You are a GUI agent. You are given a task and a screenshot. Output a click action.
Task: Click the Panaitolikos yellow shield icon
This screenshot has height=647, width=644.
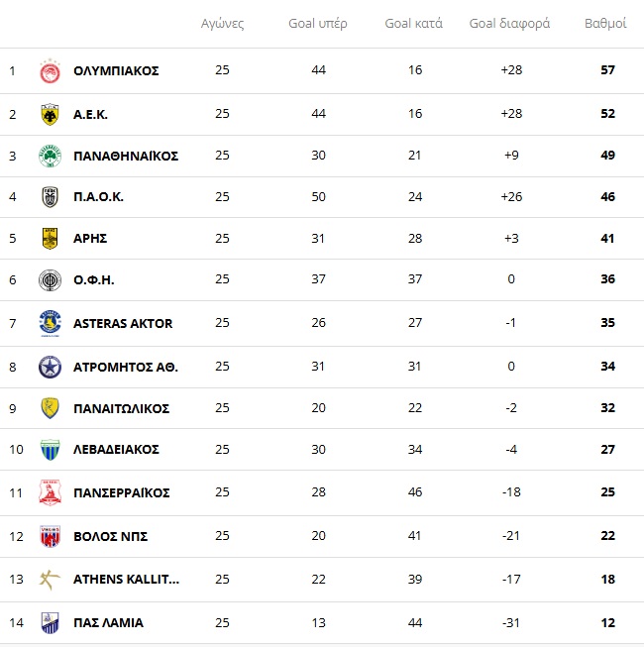[x=50, y=408]
